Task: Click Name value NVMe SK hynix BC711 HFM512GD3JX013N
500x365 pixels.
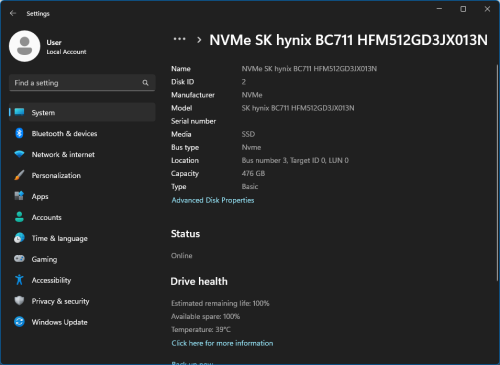Action: tap(309, 69)
